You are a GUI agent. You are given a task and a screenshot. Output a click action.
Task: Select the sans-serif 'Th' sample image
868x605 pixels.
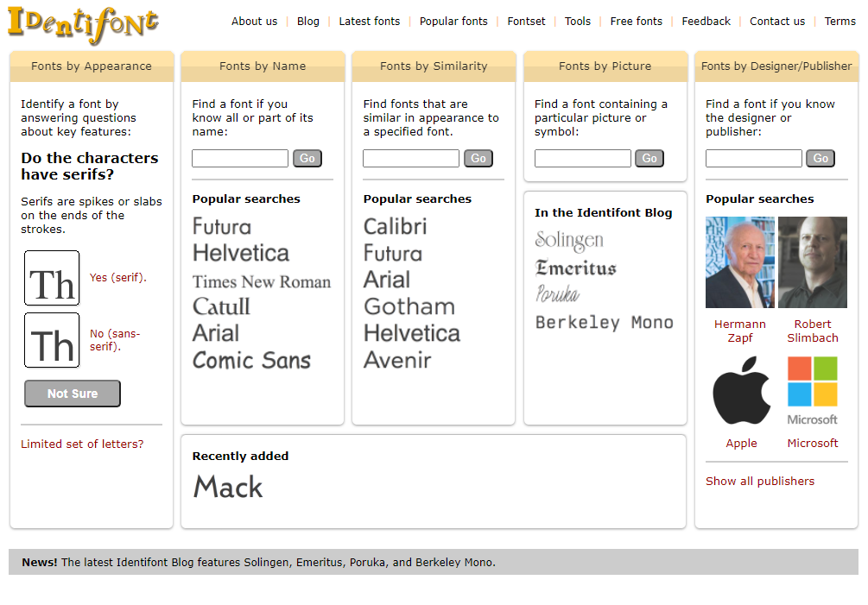tap(52, 340)
